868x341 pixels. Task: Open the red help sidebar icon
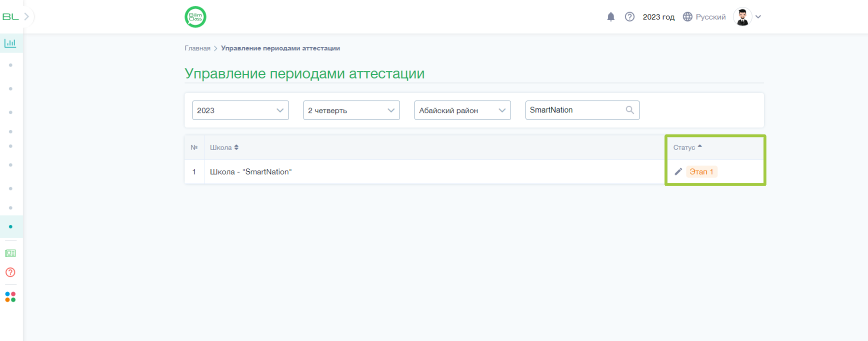coord(10,273)
